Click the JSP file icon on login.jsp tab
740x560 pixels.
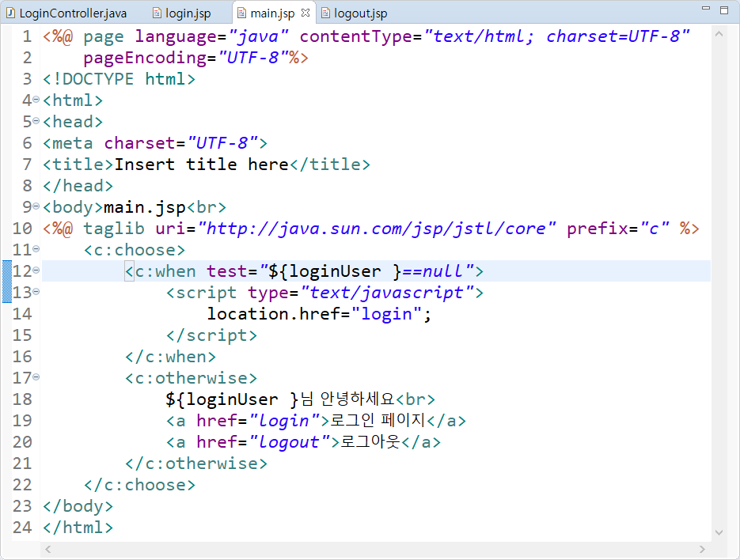[157, 13]
